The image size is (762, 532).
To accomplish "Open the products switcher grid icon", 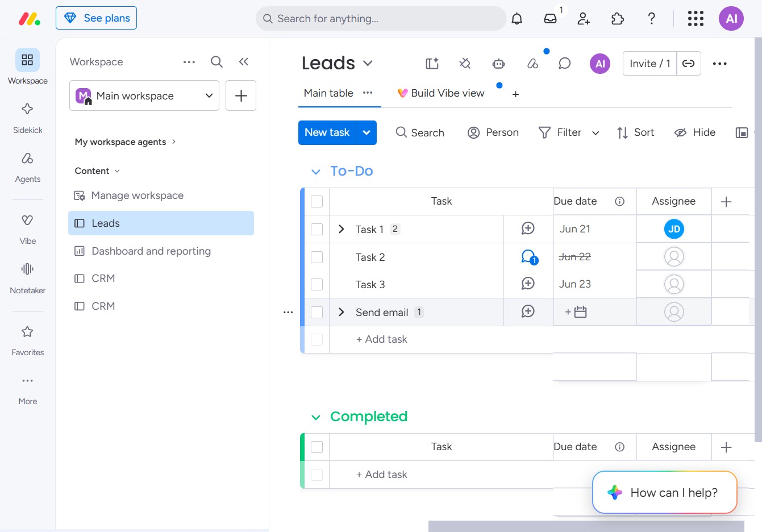I will (x=696, y=19).
